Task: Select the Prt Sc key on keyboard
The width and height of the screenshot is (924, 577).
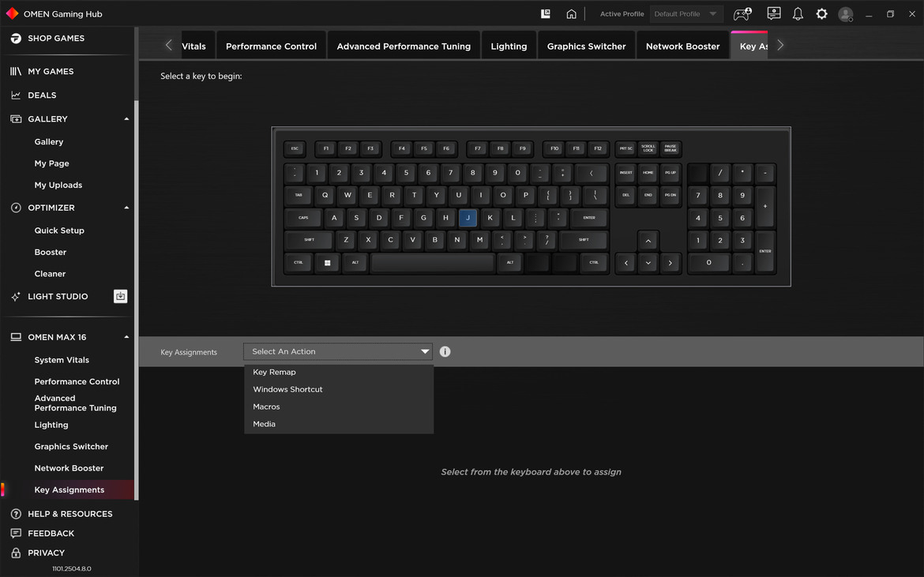Action: [x=625, y=148]
